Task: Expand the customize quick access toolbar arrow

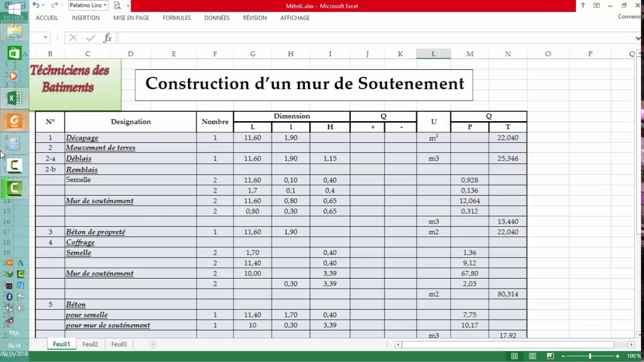Action: (x=128, y=6)
